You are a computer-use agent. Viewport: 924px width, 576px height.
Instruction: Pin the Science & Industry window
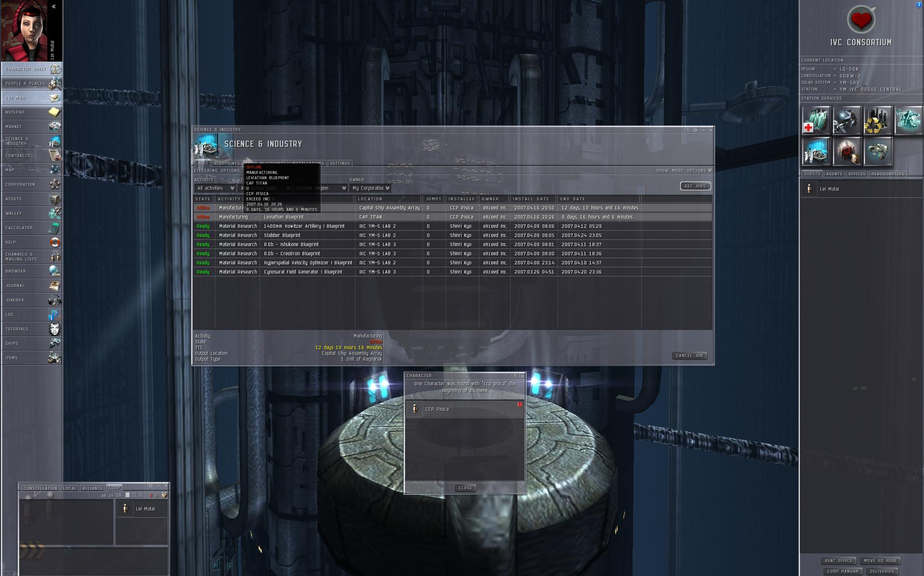[695, 130]
